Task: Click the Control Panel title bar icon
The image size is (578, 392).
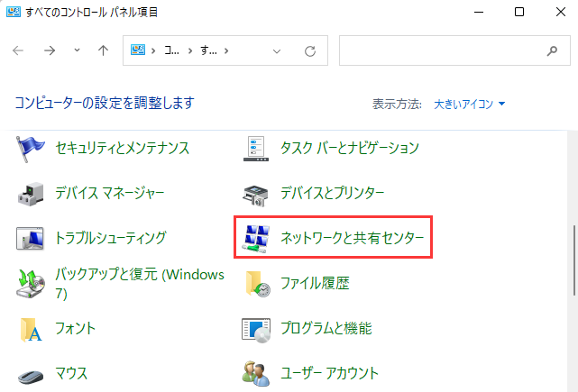Action: click(x=14, y=12)
